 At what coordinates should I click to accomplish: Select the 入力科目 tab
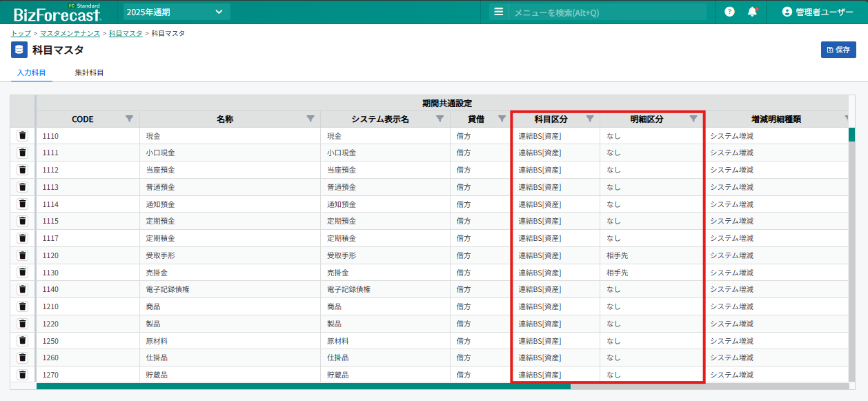pos(32,72)
